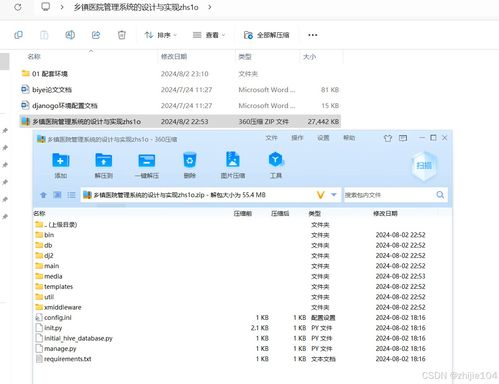Image resolution: width=499 pixels, height=384 pixels.
Task: Switch to the icon view mode in 360压缩
Action: [x=57, y=195]
